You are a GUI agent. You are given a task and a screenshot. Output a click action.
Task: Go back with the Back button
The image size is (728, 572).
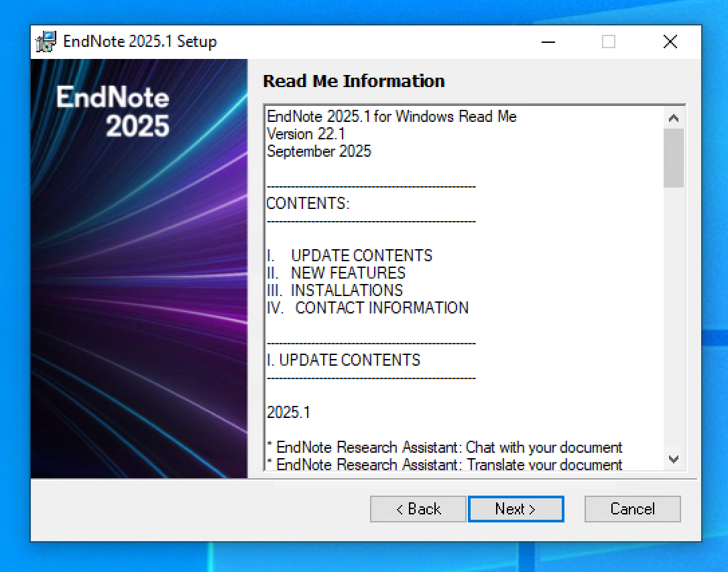pyautogui.click(x=418, y=509)
